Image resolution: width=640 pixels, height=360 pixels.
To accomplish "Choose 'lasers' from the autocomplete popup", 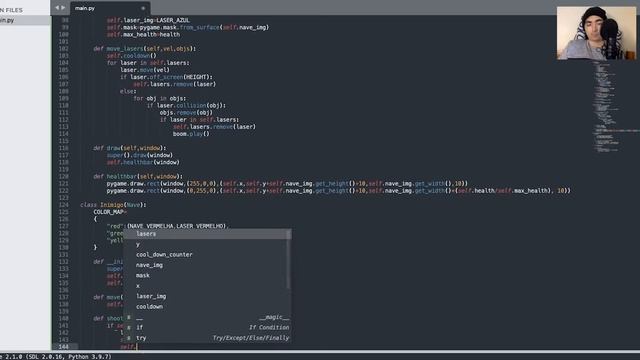I will point(207,234).
